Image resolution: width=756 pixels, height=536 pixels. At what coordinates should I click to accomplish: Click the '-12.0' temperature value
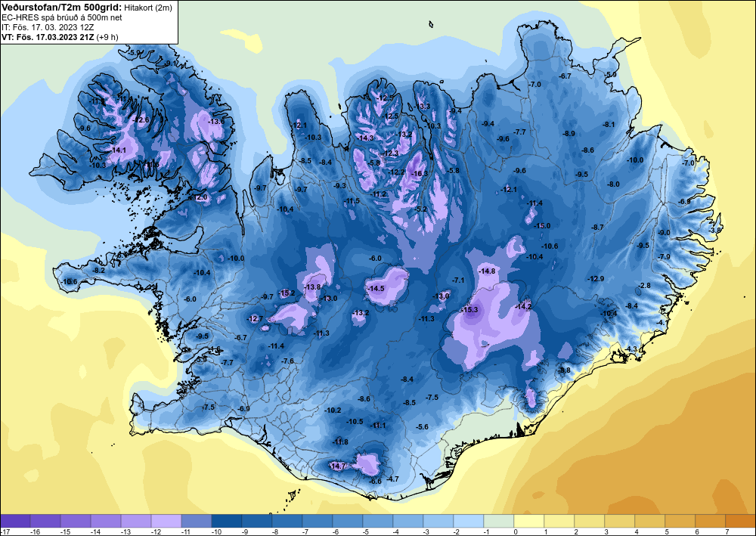click(199, 197)
